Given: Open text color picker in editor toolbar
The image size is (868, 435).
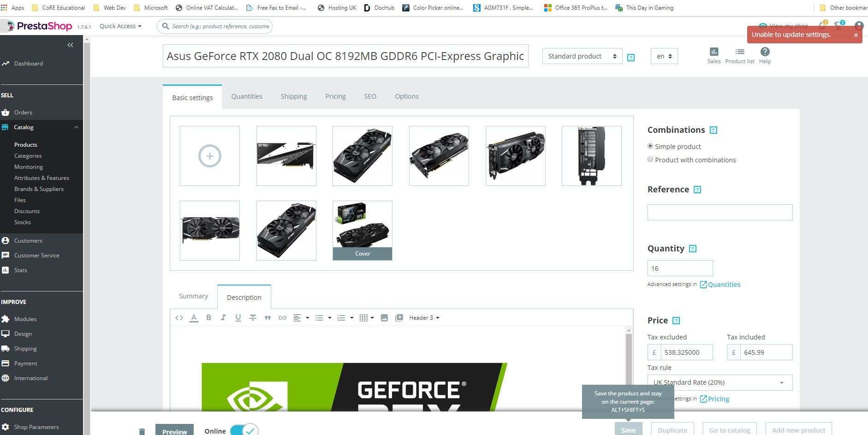Looking at the screenshot, I should pos(194,318).
